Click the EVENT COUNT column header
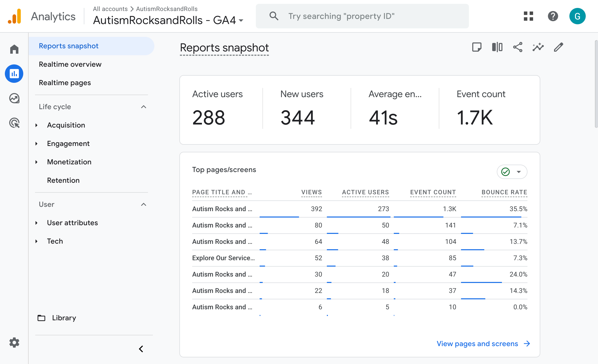The height and width of the screenshot is (364, 598). [x=433, y=192]
